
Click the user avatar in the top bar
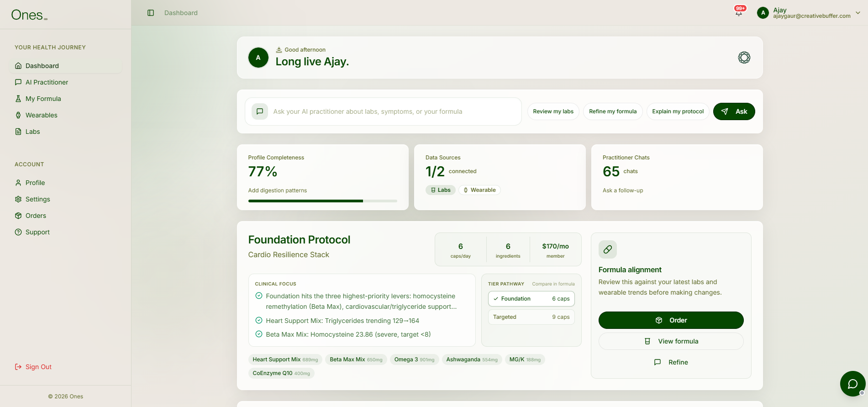tap(763, 13)
